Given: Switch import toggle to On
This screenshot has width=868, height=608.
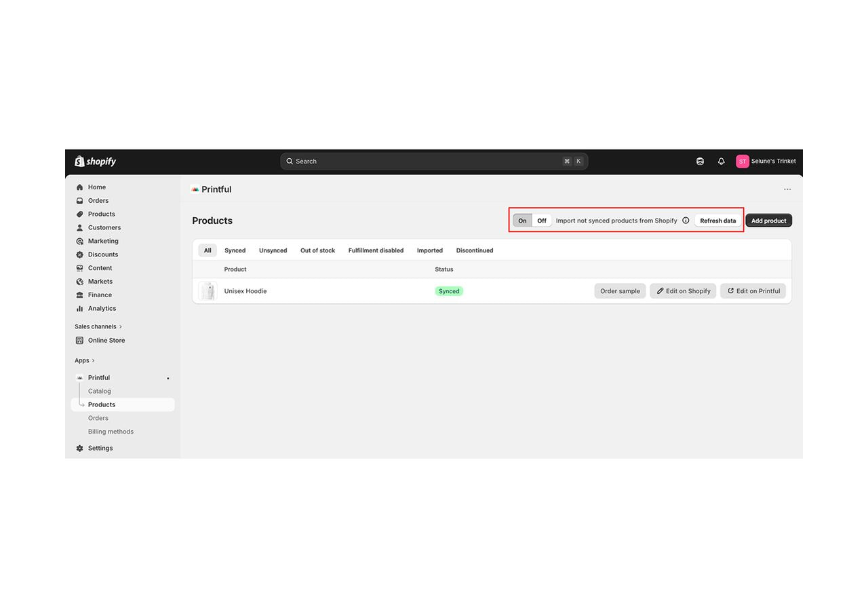Looking at the screenshot, I should point(522,221).
